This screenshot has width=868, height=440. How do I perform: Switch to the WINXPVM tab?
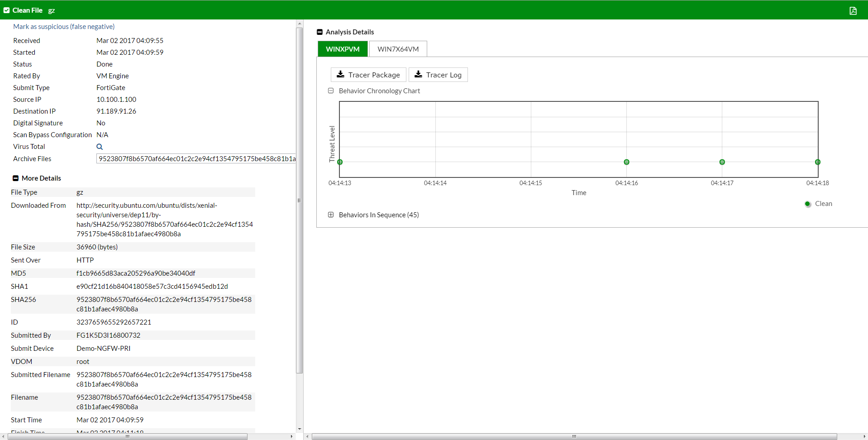(343, 49)
